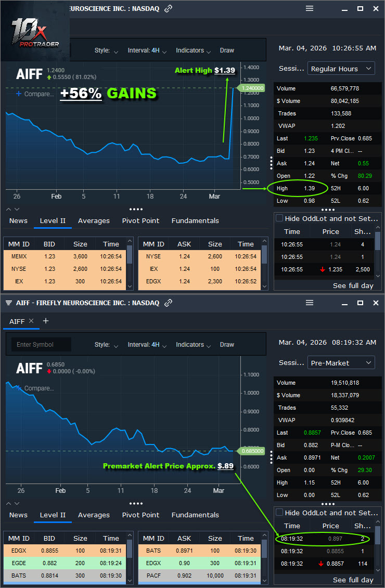Viewport: 385px width, 588px height.
Task: Open the hamburger menu in the upper window
Action: 310,8
